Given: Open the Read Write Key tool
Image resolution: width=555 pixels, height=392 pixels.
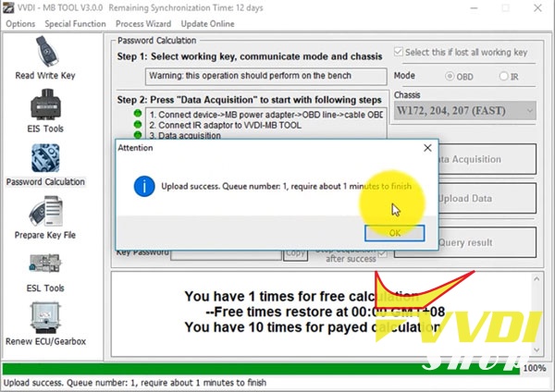Looking at the screenshot, I should pyautogui.click(x=45, y=58).
